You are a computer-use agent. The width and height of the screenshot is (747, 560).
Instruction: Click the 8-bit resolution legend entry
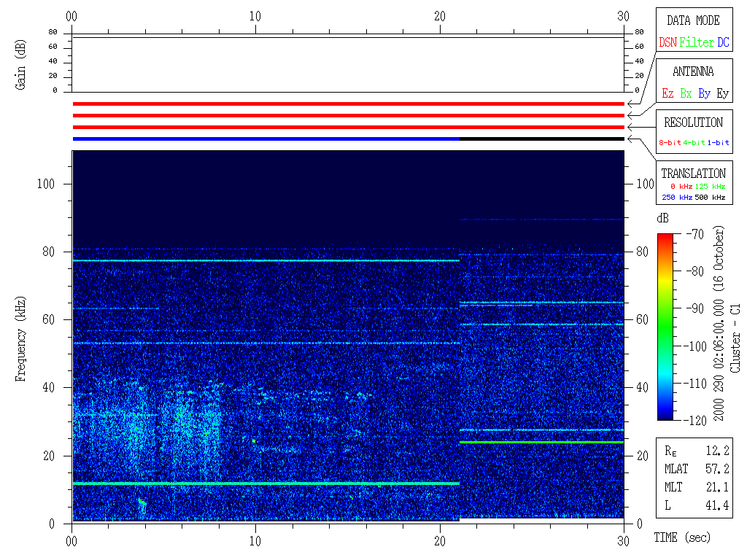669,143
